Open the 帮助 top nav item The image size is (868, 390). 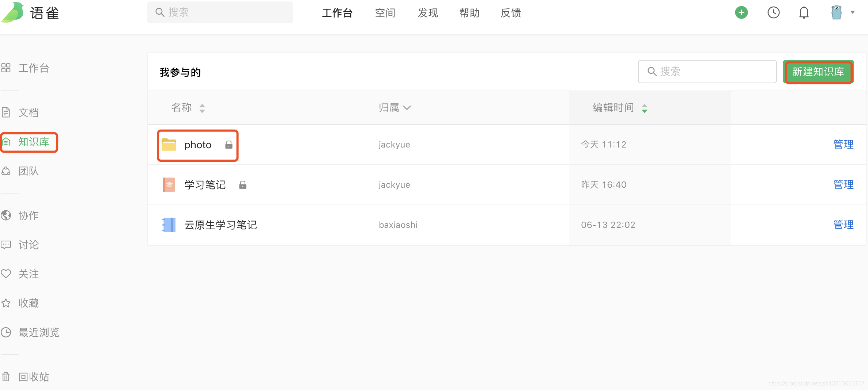pos(469,13)
